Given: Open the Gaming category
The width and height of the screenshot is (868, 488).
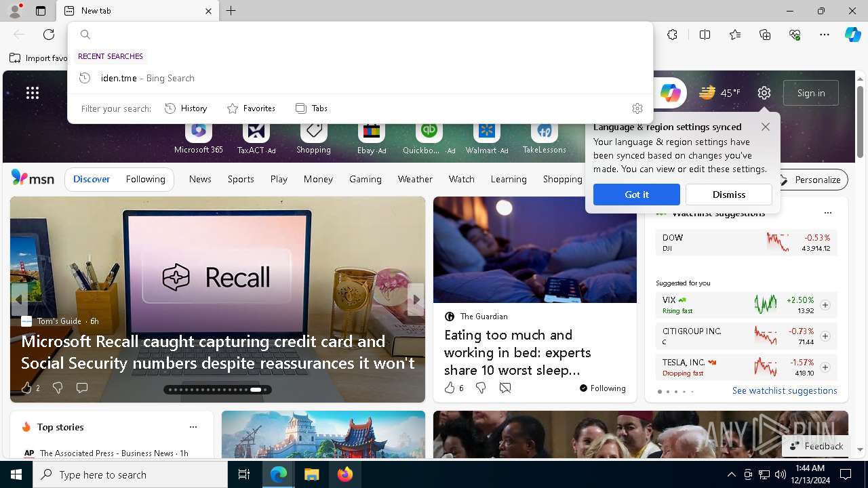Looking at the screenshot, I should [x=366, y=179].
